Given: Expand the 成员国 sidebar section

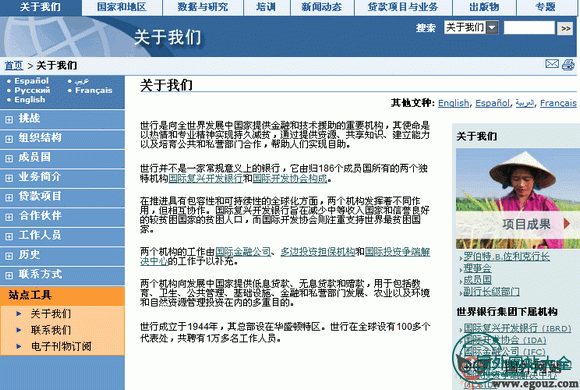Looking at the screenshot, I should click(x=9, y=158).
